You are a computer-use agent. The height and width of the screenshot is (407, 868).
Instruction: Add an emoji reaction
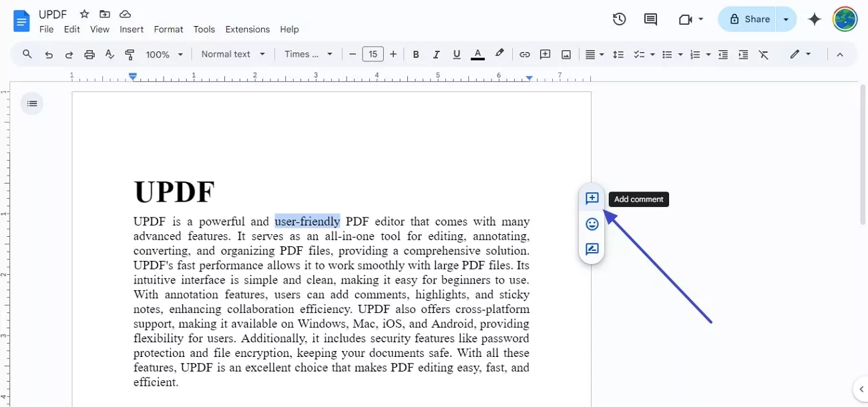(x=592, y=224)
